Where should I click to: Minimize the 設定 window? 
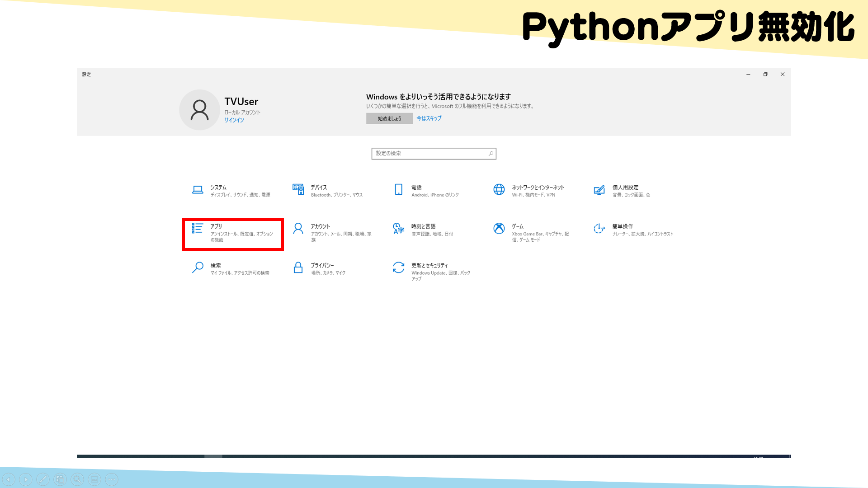coord(748,75)
